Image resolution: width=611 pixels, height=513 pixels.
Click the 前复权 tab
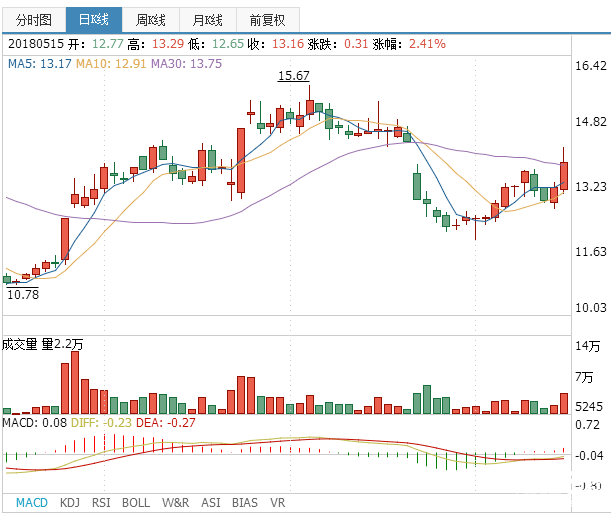(x=268, y=20)
